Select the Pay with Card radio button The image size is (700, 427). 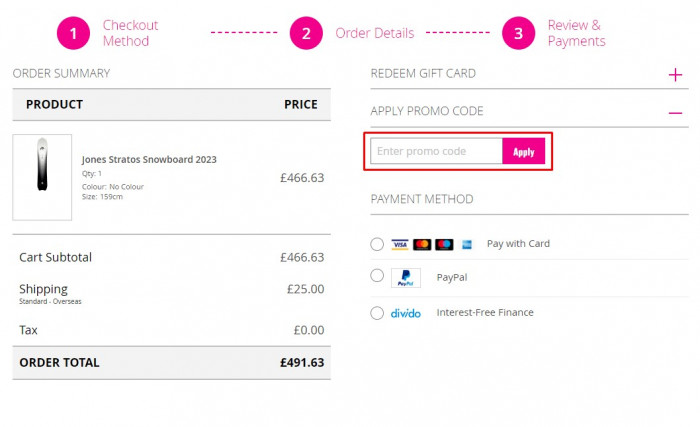click(377, 244)
